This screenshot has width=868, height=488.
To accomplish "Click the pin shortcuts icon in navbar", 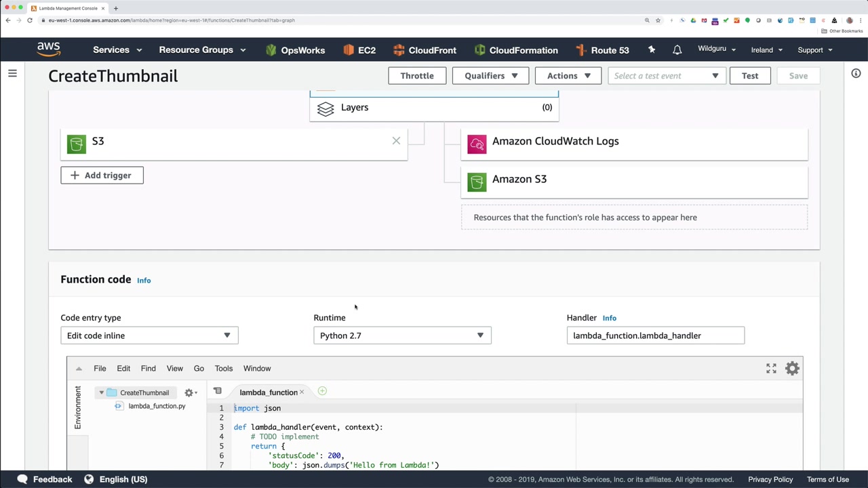I will [652, 50].
